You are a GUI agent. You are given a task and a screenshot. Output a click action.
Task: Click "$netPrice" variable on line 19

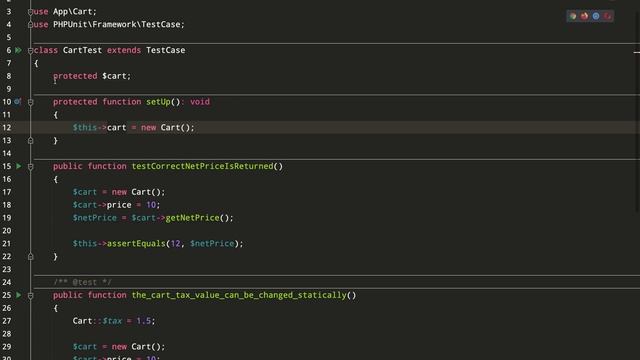coord(95,218)
